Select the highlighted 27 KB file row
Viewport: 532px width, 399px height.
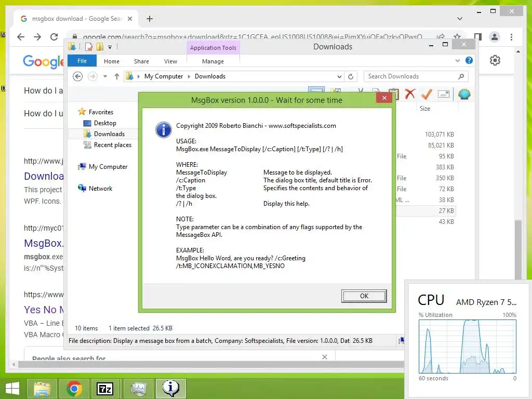tap(426, 211)
